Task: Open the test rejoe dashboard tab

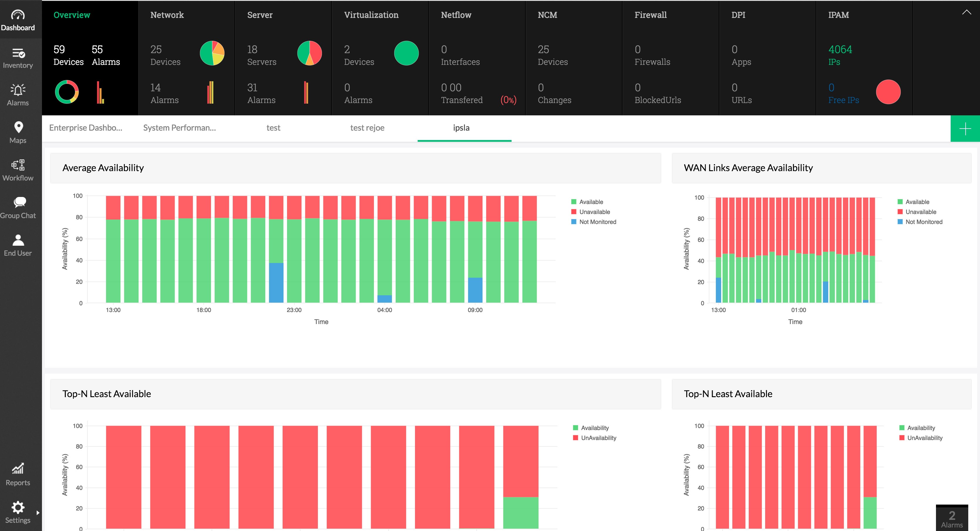Action: pos(367,128)
